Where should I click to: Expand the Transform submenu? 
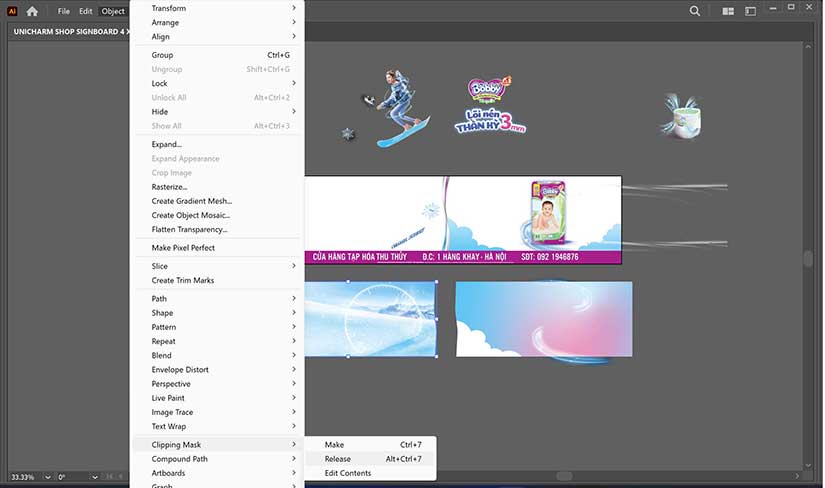point(217,8)
